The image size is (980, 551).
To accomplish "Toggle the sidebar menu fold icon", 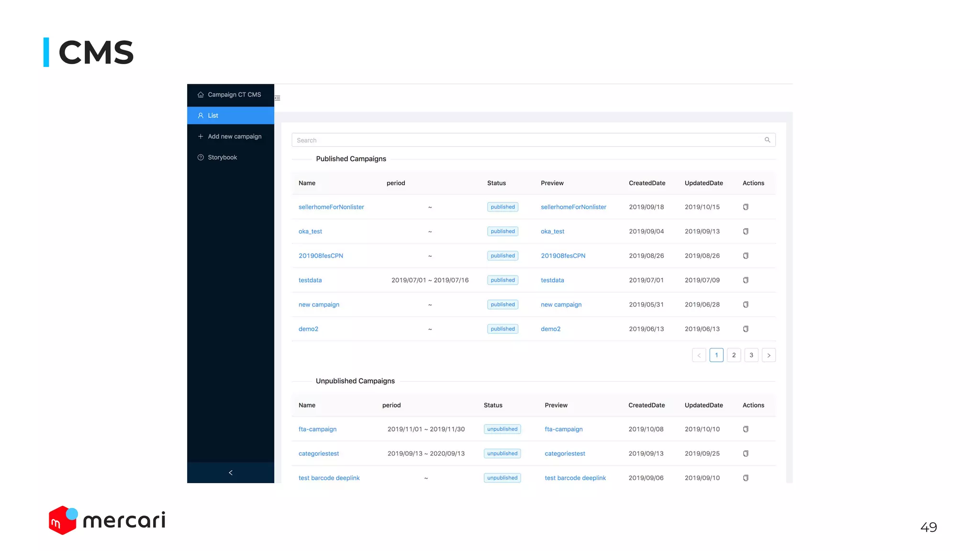I will coord(278,98).
